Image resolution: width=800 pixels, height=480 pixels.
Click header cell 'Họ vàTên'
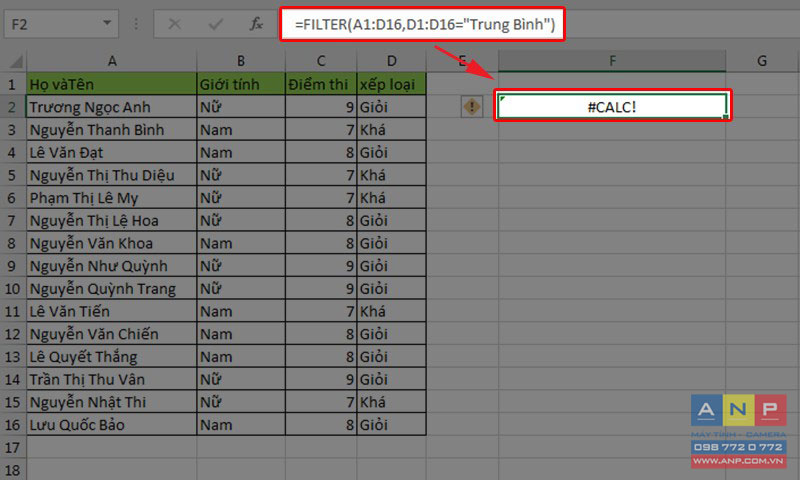pos(112,84)
